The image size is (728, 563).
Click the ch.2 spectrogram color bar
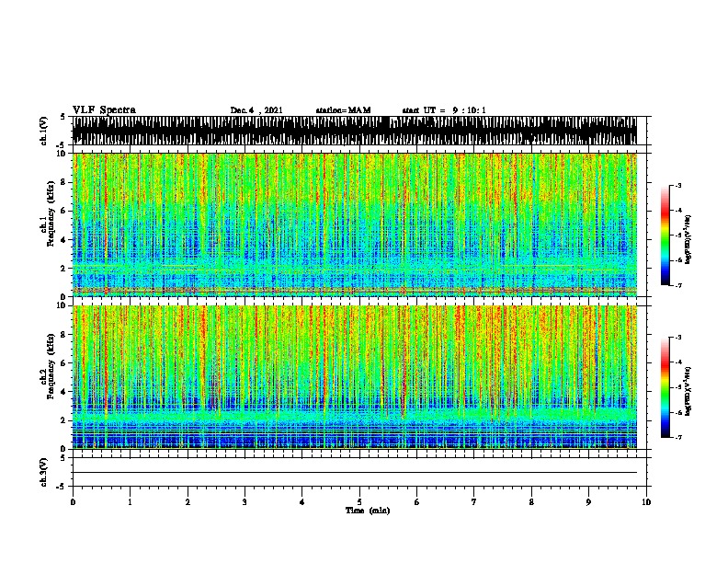[665, 387]
